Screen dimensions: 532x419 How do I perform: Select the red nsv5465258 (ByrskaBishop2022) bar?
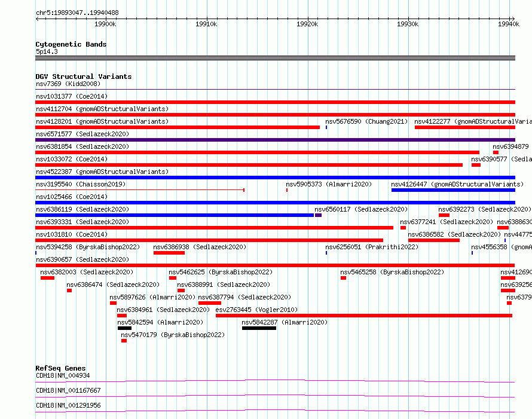[x=343, y=278]
